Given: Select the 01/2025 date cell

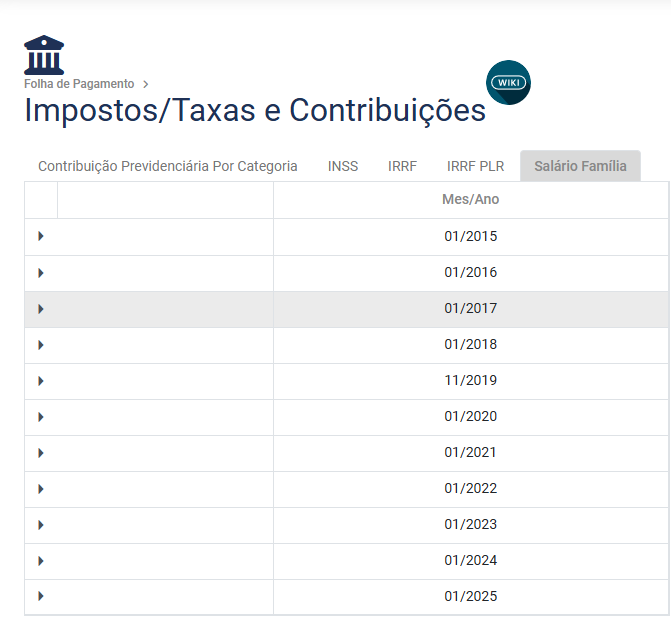Looking at the screenshot, I should point(470,597).
